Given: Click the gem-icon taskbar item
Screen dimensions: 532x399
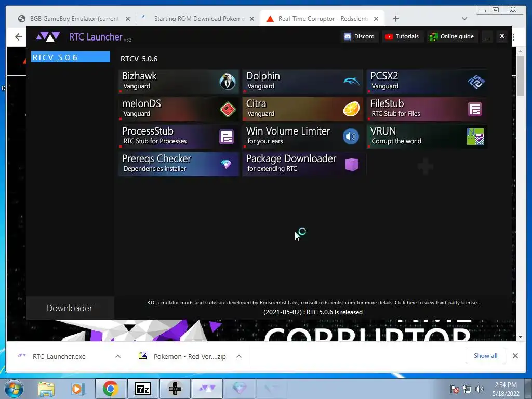Looking at the screenshot, I should pos(239,389).
